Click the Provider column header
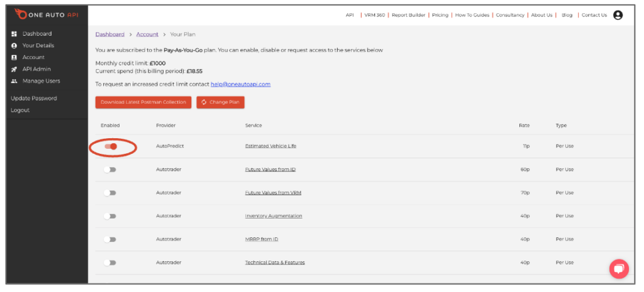The image size is (644, 292). pyautogui.click(x=166, y=126)
